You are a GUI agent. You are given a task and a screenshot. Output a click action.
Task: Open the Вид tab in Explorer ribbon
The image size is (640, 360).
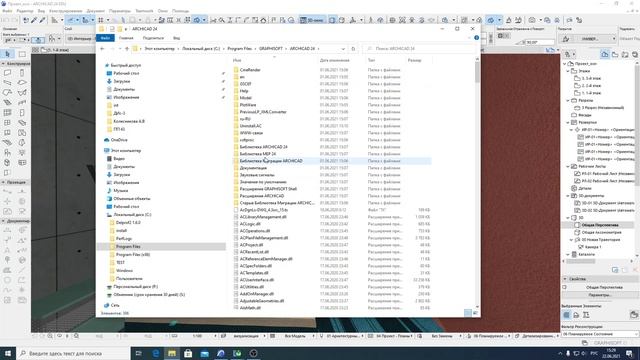pyautogui.click(x=176, y=38)
